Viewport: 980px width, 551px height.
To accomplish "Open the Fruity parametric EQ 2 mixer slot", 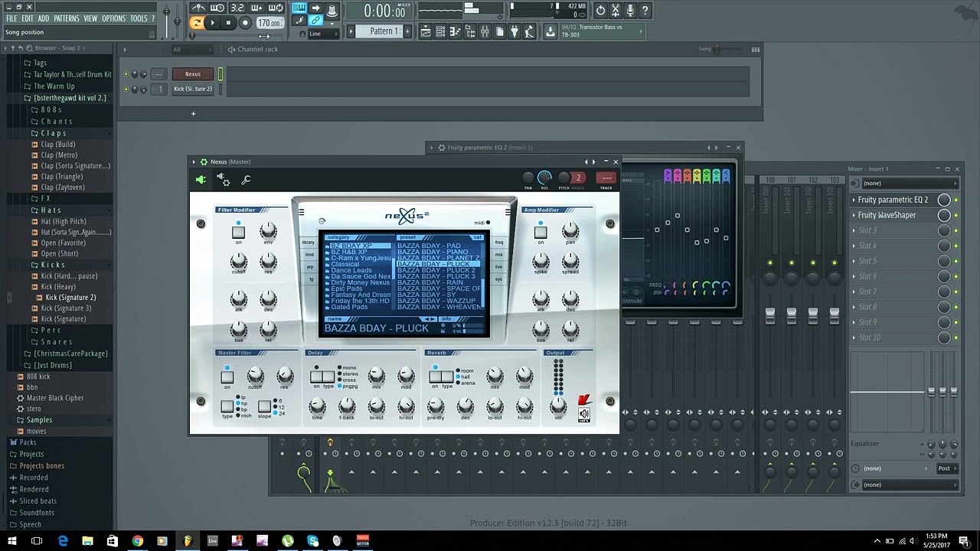I will [893, 200].
